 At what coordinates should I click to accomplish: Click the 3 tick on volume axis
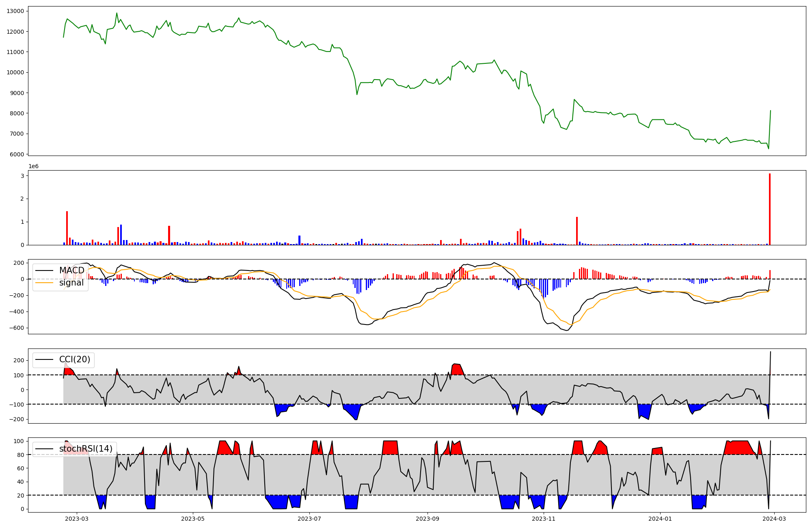point(23,176)
